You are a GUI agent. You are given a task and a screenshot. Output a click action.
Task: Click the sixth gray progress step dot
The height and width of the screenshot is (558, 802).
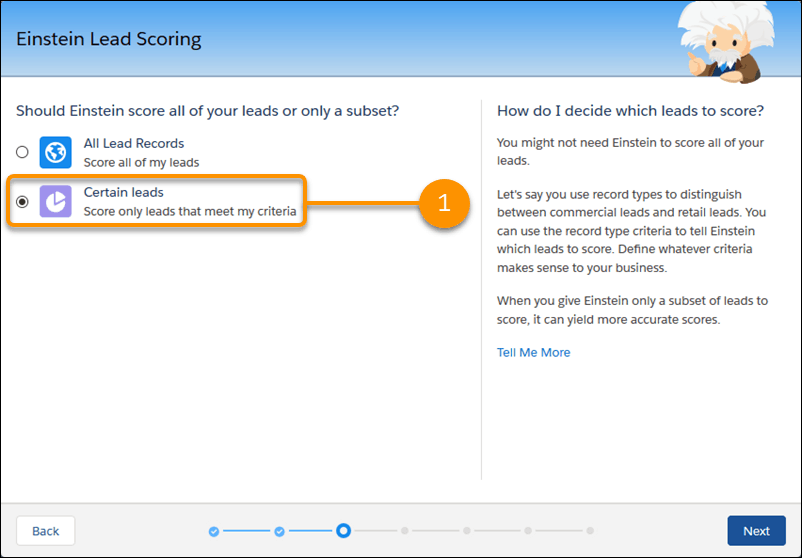(x=528, y=531)
